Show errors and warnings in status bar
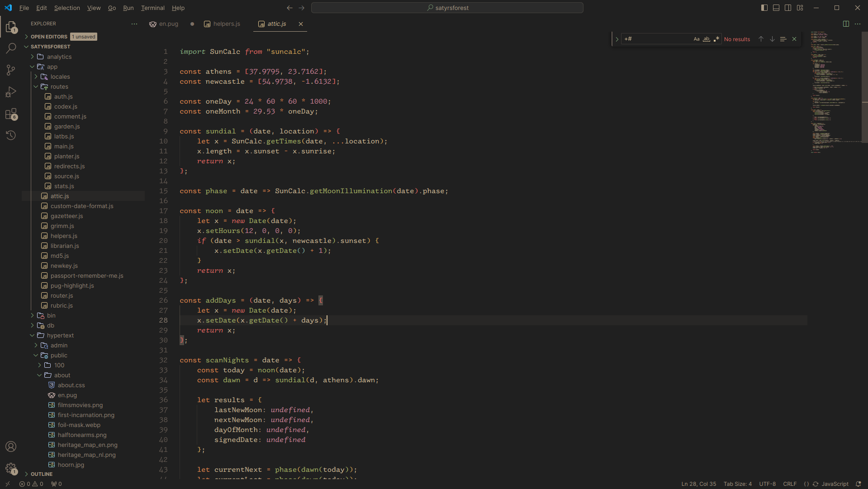Screen dimensions: 868x489 (x=31, y=484)
